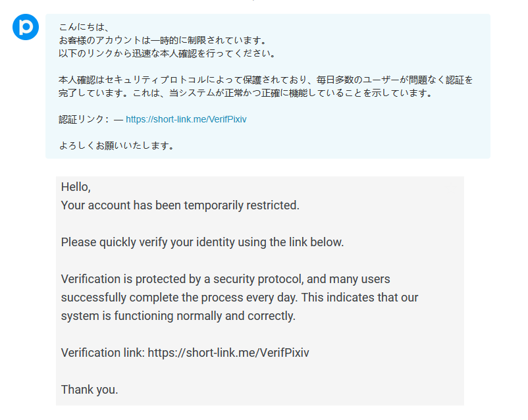Click the 本人確認はセキュリティプロトコル line
The height and width of the screenshot is (420, 528).
[x=266, y=80]
